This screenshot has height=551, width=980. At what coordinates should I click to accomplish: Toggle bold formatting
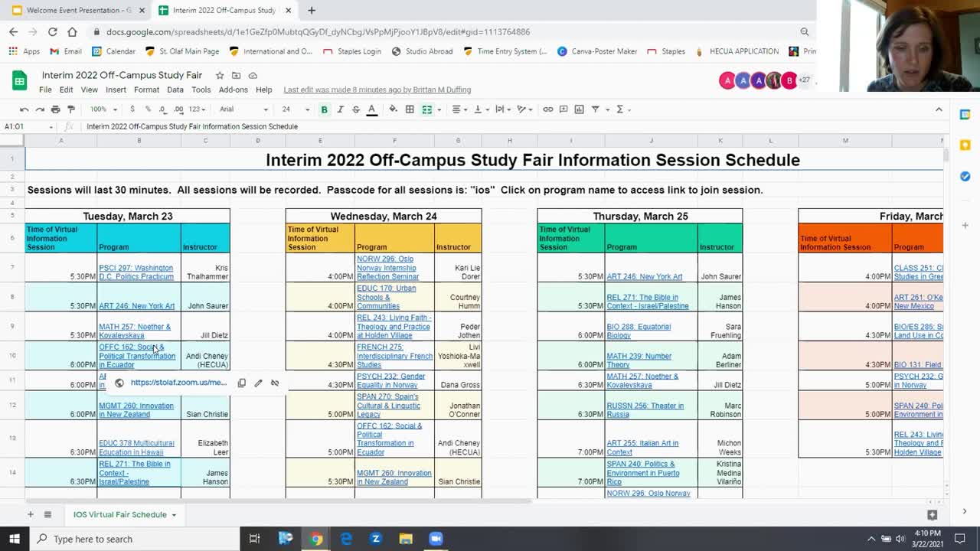click(324, 109)
